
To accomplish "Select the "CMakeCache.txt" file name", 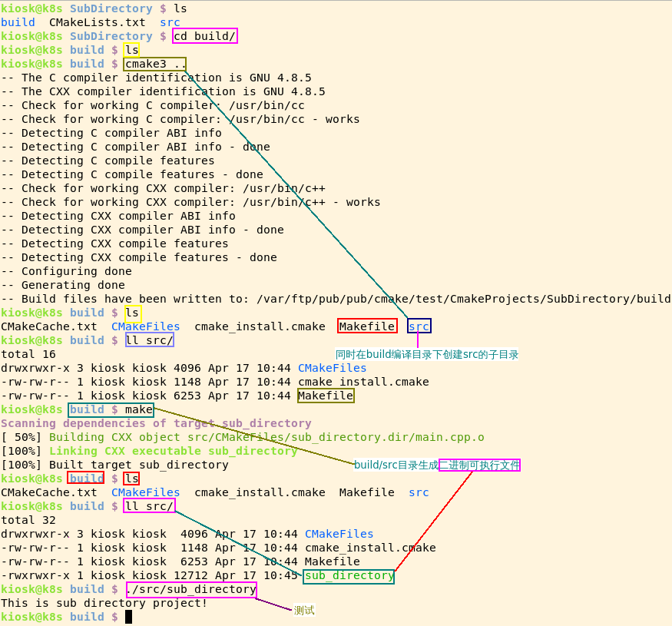I will (x=48, y=326).
